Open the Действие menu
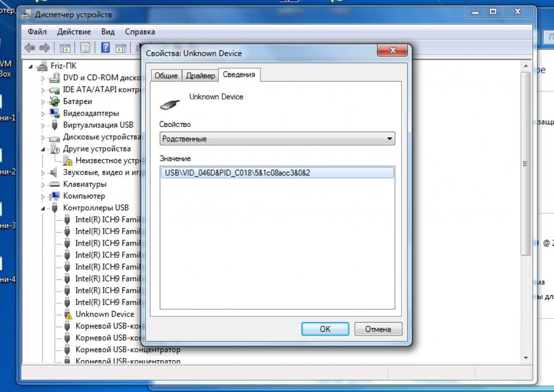This screenshot has width=554, height=392. coord(74,31)
